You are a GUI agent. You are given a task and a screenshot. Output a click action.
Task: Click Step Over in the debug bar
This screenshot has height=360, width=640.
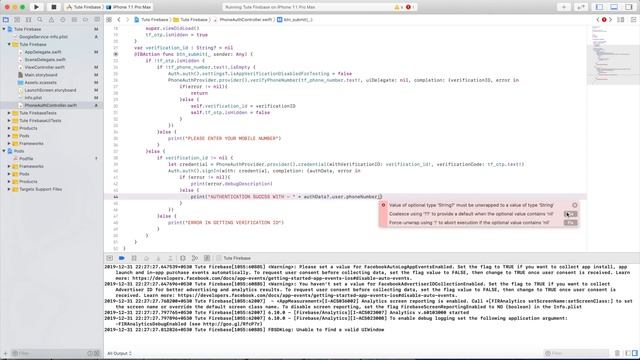[146, 258]
